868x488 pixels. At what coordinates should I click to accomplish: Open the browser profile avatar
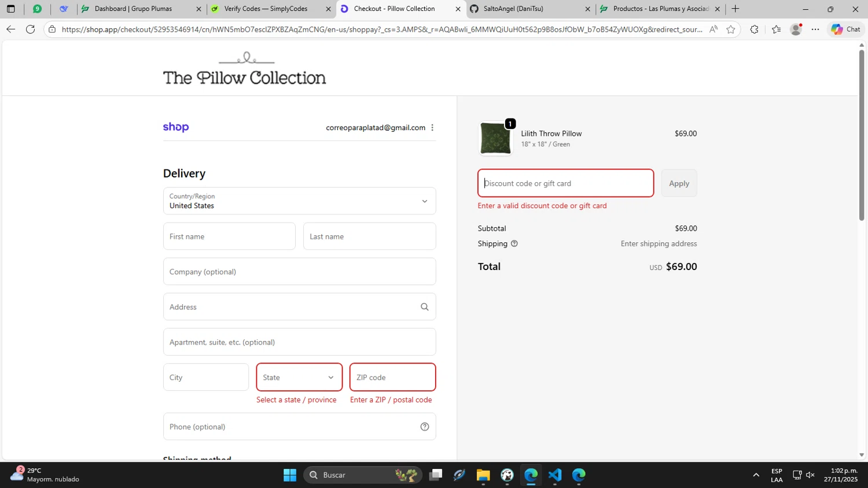click(x=796, y=29)
